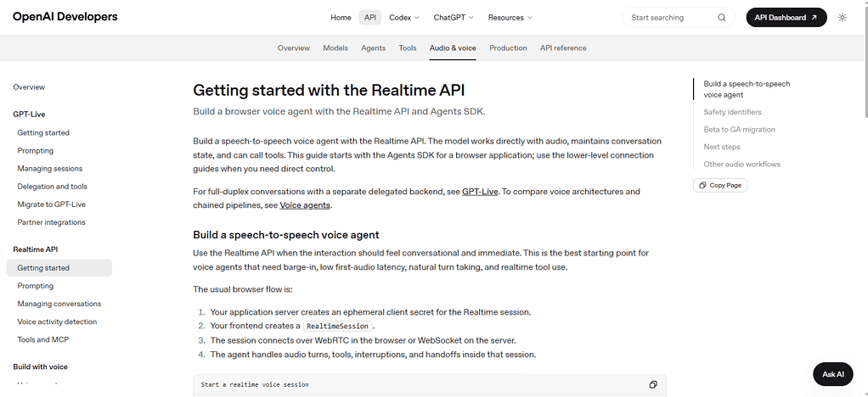Open Delegation and tools page
The height and width of the screenshot is (397, 868).
pyautogui.click(x=52, y=187)
